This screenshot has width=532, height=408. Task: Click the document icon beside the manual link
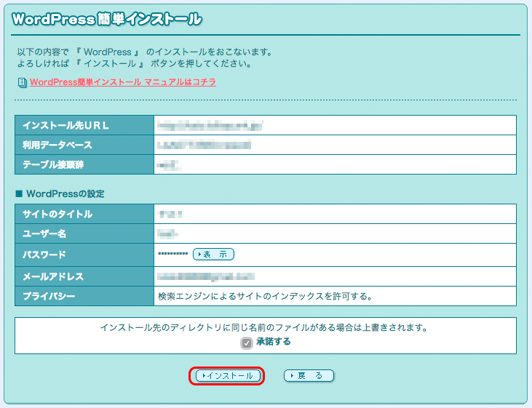22,82
